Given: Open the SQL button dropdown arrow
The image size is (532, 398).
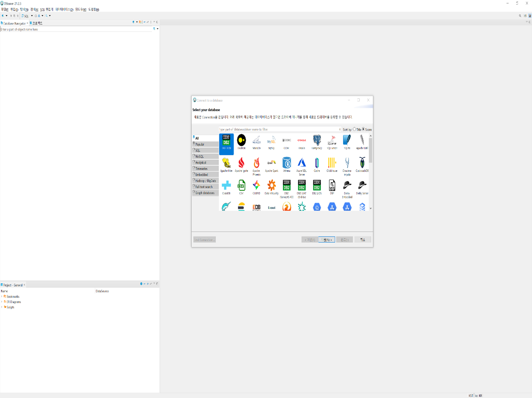Looking at the screenshot, I should pos(31,16).
